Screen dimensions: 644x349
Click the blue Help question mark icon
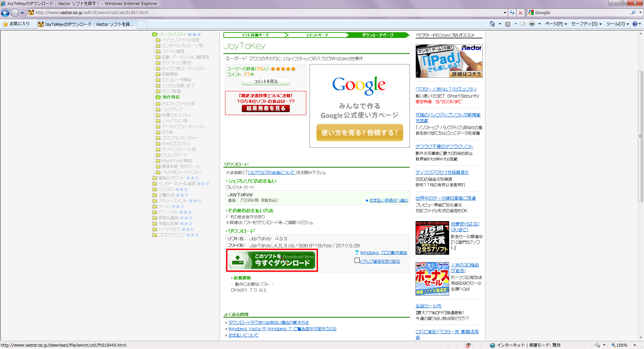tap(635, 24)
